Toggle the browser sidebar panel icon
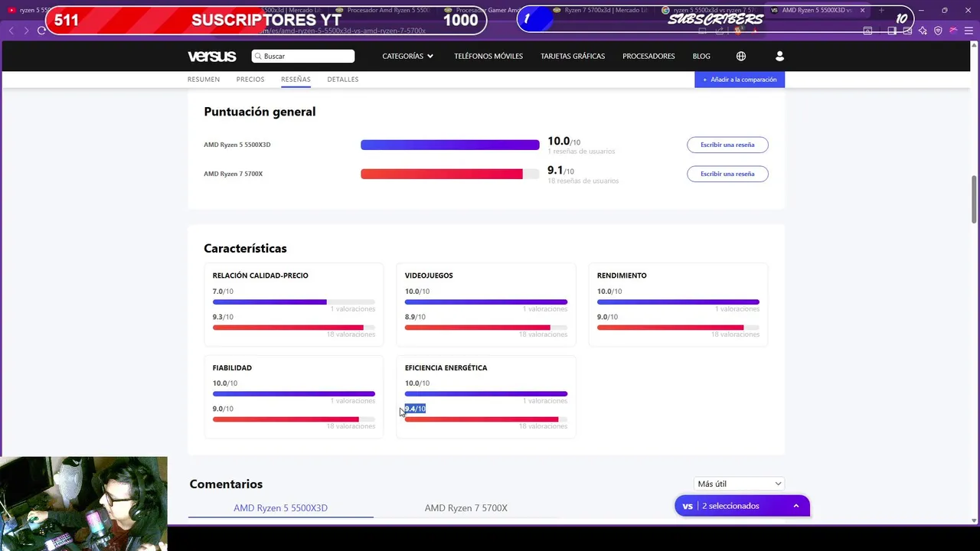Viewport: 980px width, 551px height. coord(892,31)
